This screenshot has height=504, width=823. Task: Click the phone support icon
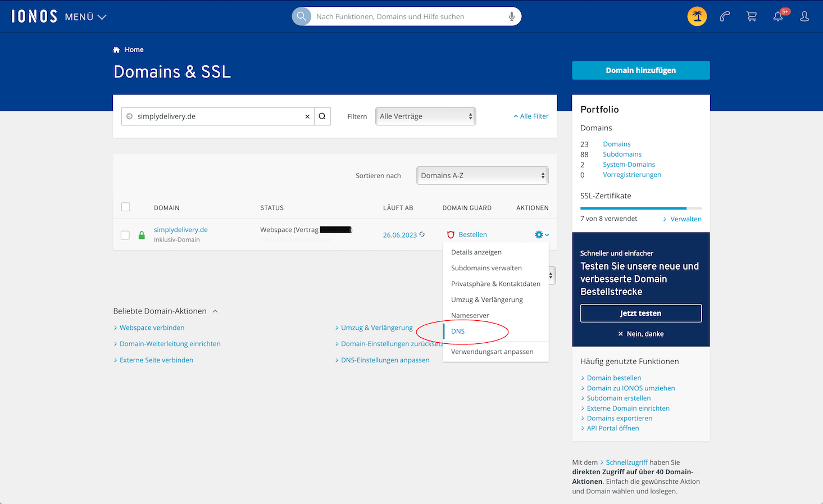pos(725,16)
